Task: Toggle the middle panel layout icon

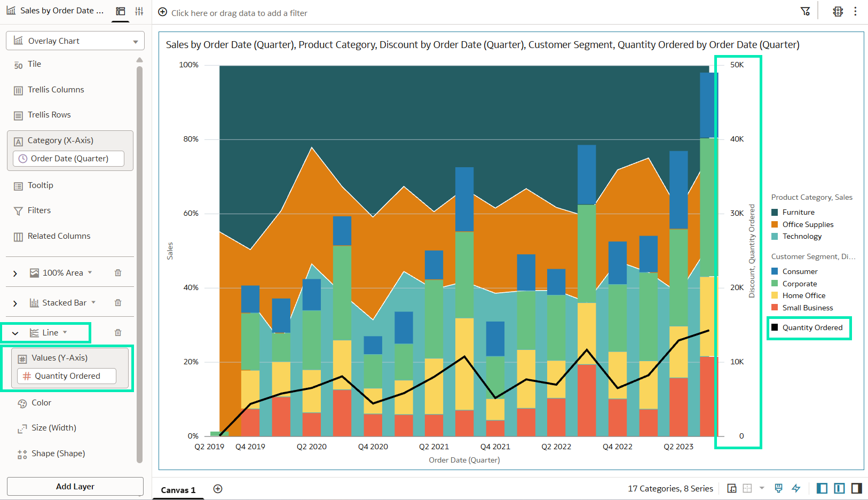Action: pos(839,488)
